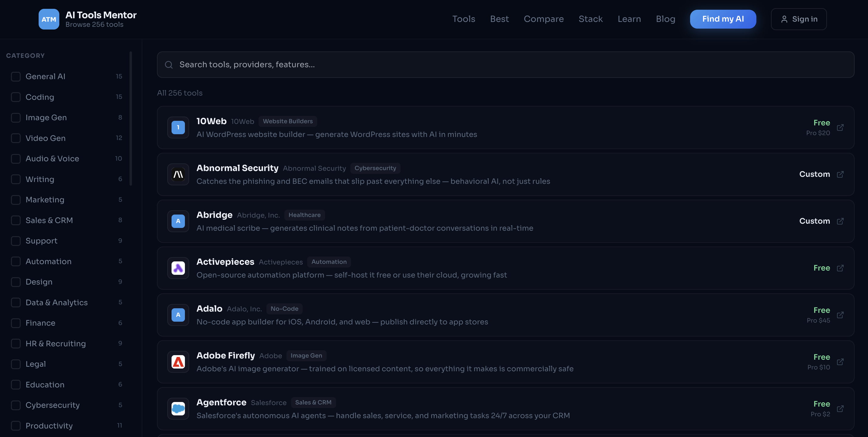Click the Activepieces purple logo icon

coord(178,268)
